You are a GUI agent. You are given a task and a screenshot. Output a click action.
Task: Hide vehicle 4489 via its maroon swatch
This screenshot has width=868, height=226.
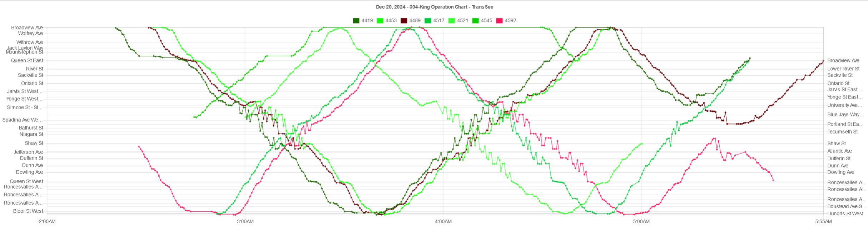click(x=404, y=21)
